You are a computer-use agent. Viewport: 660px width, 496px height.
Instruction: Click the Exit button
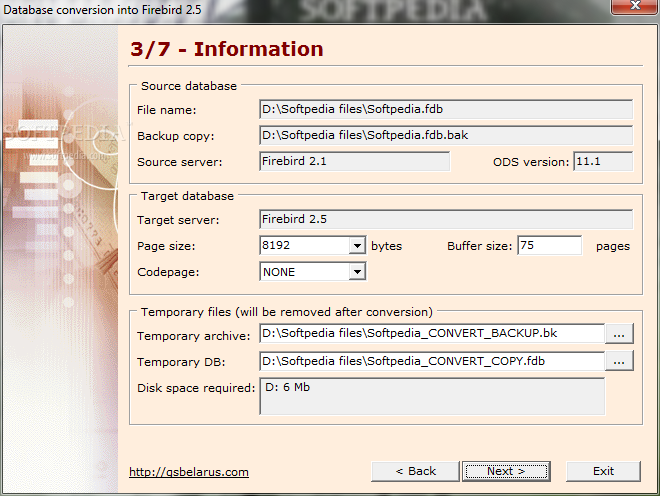click(x=603, y=471)
